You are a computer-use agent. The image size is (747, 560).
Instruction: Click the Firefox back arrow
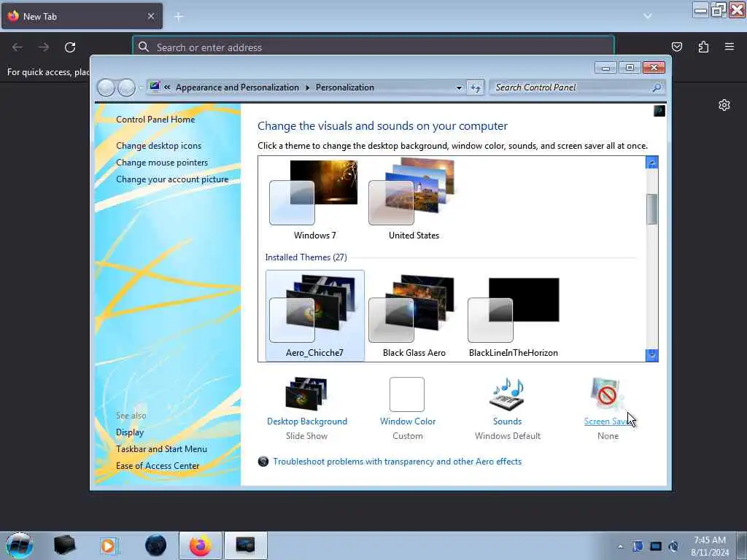[x=18, y=47]
